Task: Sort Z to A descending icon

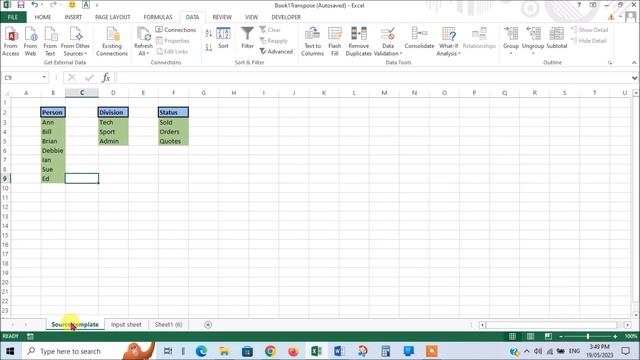Action: click(209, 47)
